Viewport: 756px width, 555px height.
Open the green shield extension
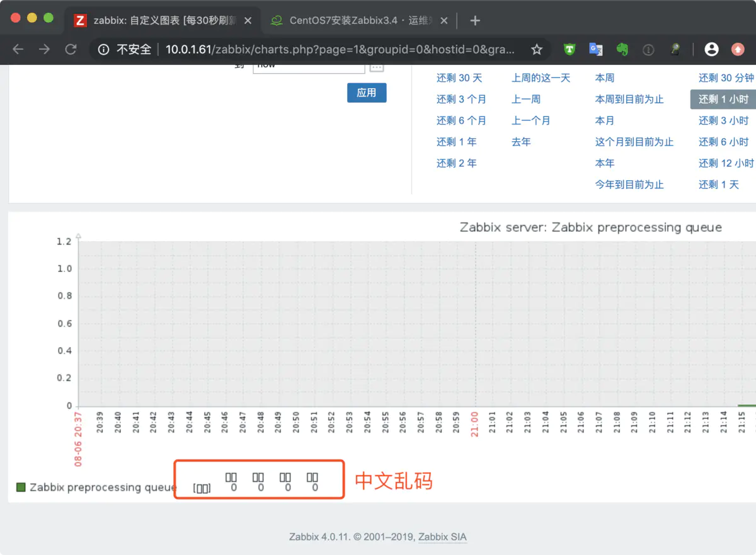coord(570,49)
